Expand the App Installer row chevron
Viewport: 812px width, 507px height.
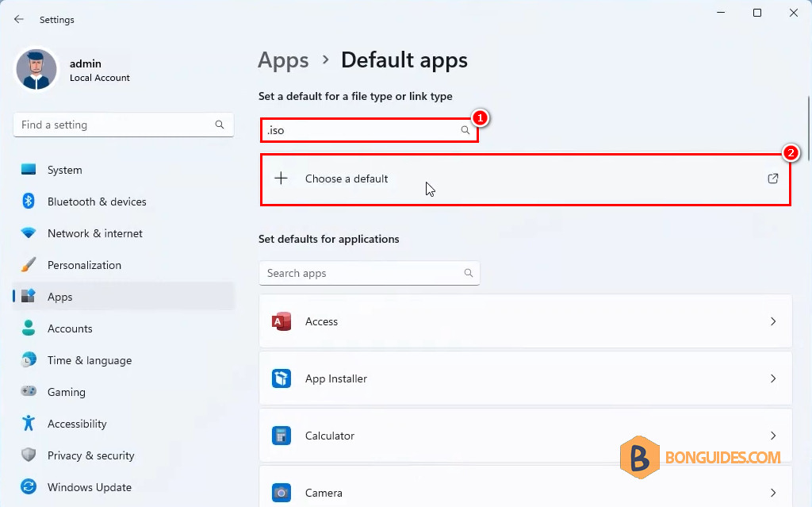coord(772,378)
